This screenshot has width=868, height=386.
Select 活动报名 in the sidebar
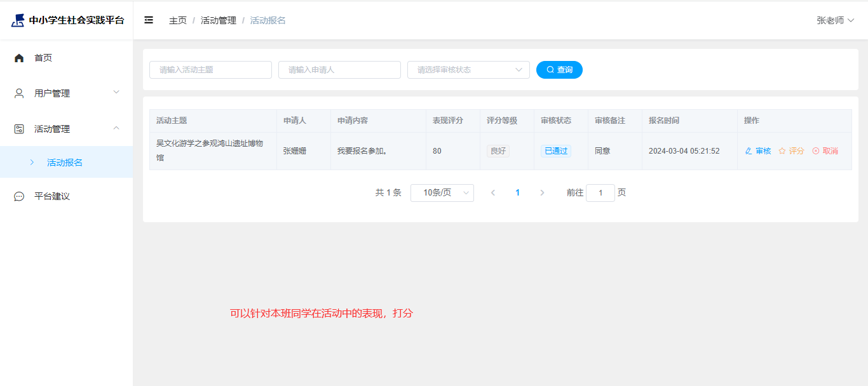65,163
